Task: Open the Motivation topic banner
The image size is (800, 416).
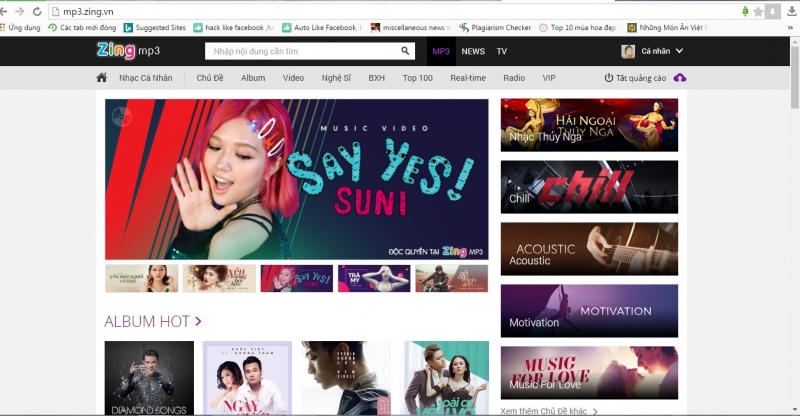Action: click(x=589, y=311)
